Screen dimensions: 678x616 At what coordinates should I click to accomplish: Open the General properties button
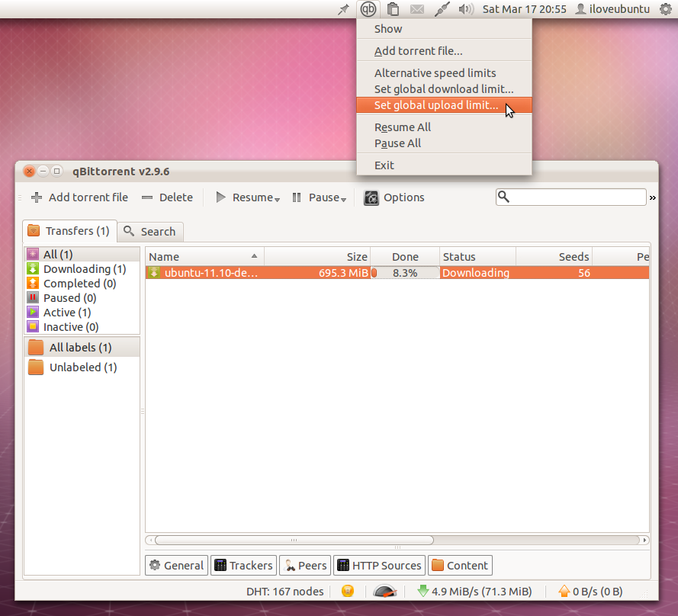(176, 566)
